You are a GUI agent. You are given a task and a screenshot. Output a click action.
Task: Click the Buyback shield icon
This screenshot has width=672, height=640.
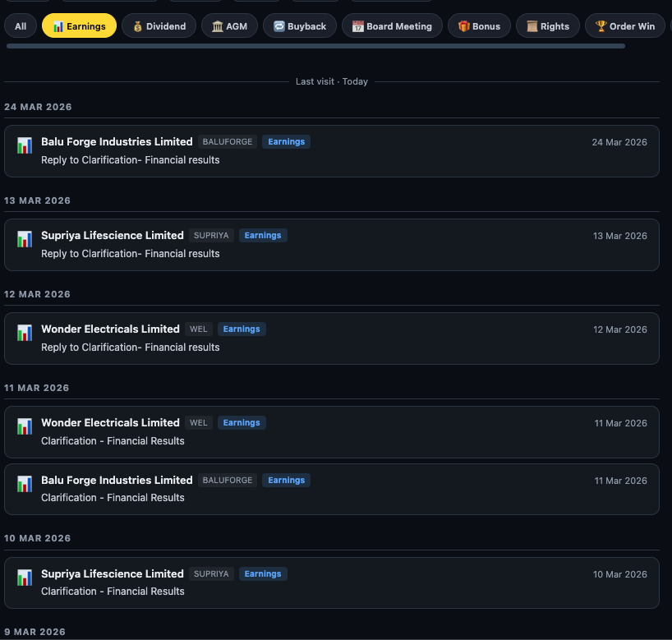279,25
